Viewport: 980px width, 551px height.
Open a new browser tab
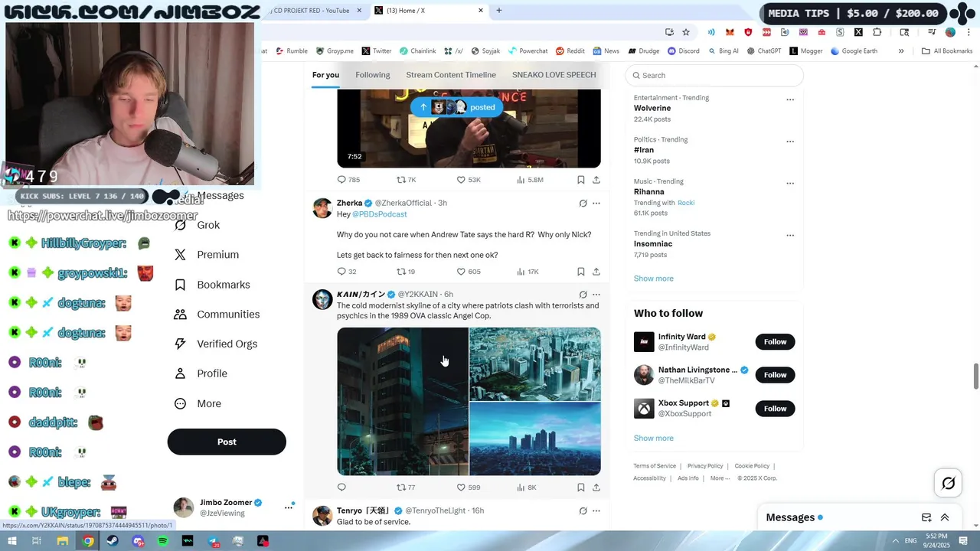click(499, 11)
